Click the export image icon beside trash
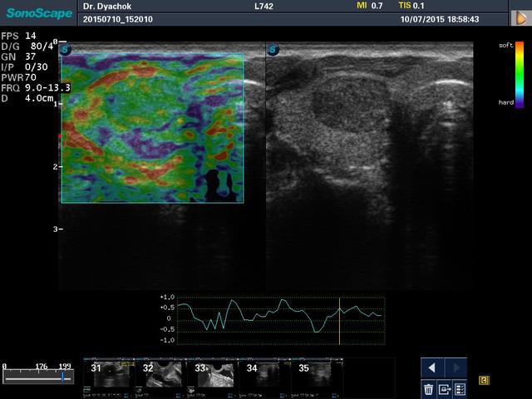 (x=445, y=388)
